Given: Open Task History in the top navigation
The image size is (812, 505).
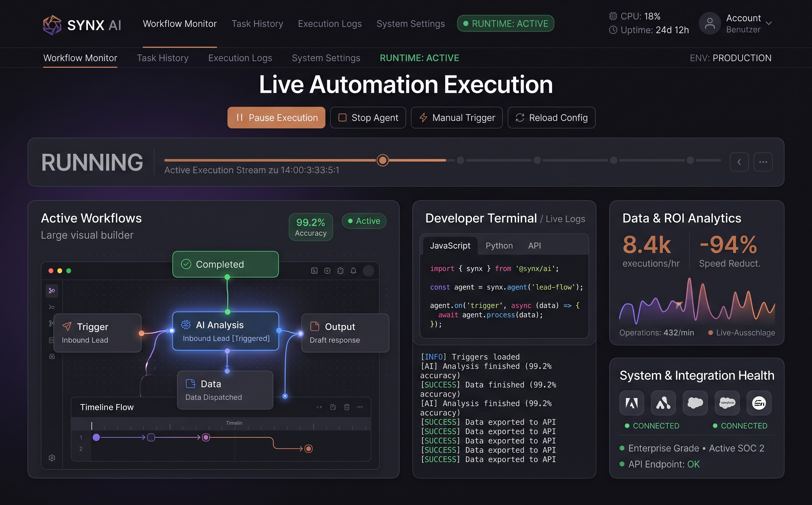Looking at the screenshot, I should click(257, 24).
